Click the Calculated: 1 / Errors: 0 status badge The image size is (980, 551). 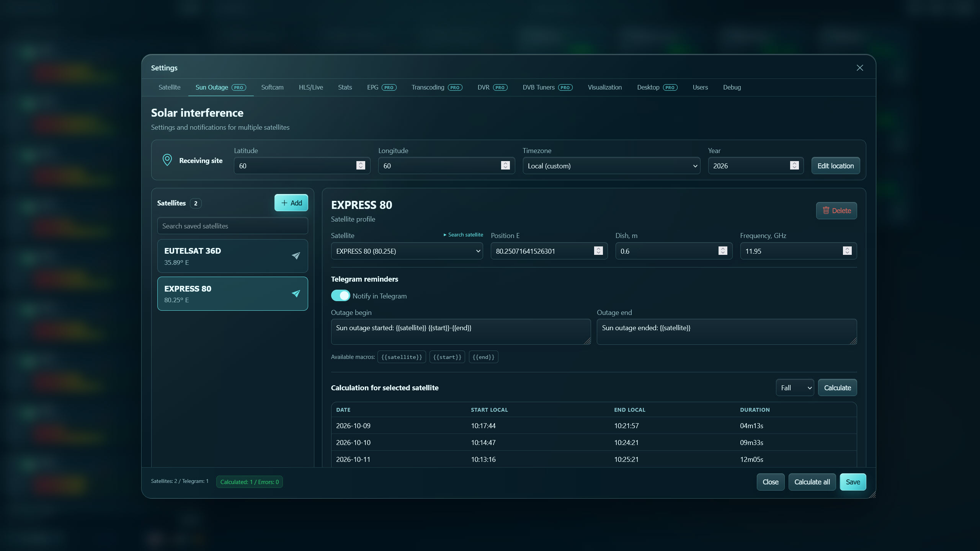pyautogui.click(x=250, y=482)
